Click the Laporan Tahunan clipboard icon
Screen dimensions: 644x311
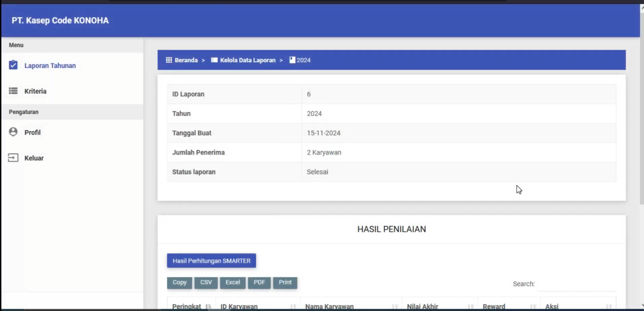point(13,65)
